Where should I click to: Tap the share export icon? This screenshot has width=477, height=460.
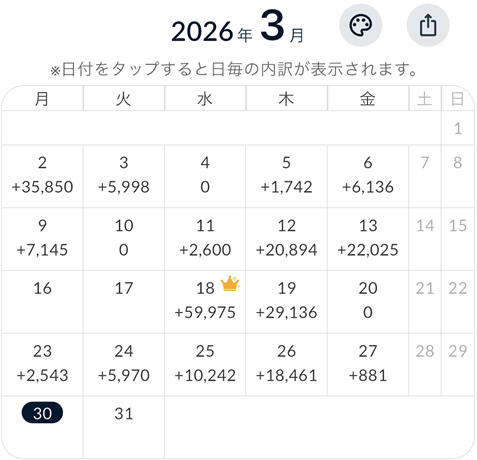tap(428, 25)
